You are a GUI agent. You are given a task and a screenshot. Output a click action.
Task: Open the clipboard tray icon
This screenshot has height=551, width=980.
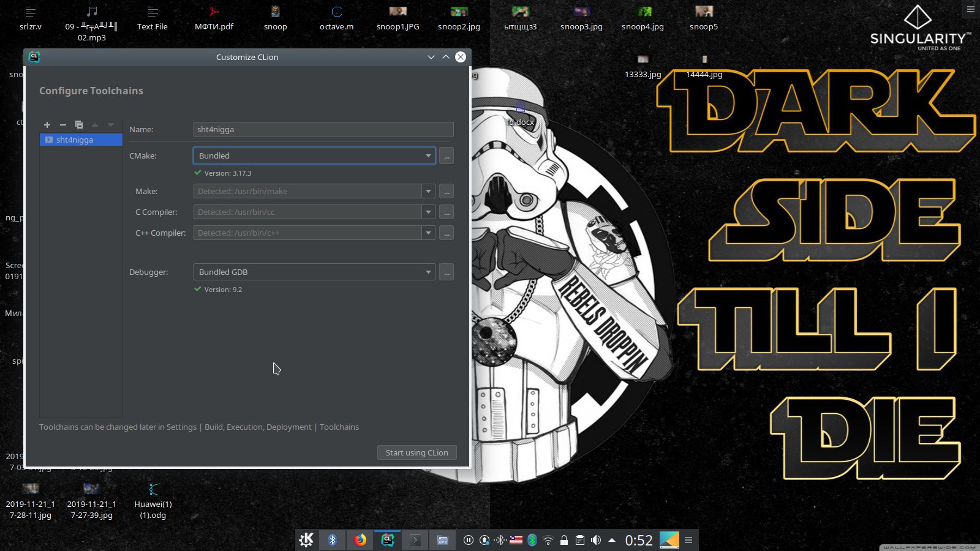pos(580,540)
